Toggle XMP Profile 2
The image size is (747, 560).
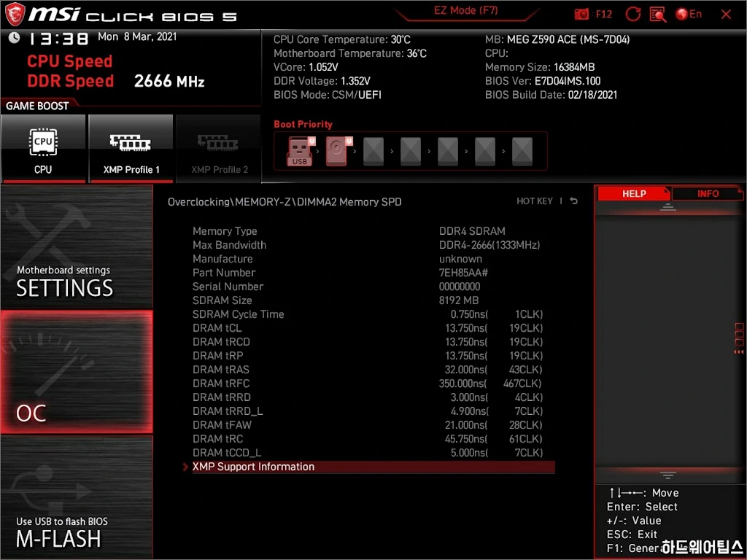(x=219, y=148)
